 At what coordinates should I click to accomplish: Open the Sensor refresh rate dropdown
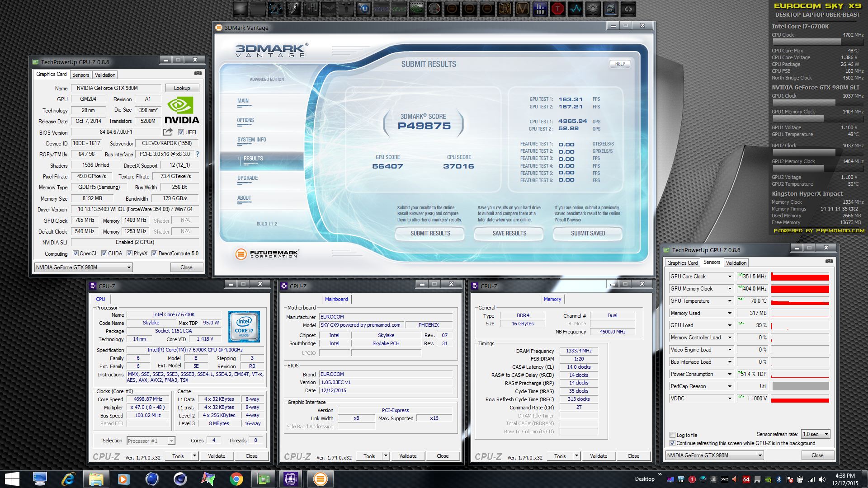pyautogui.click(x=816, y=434)
